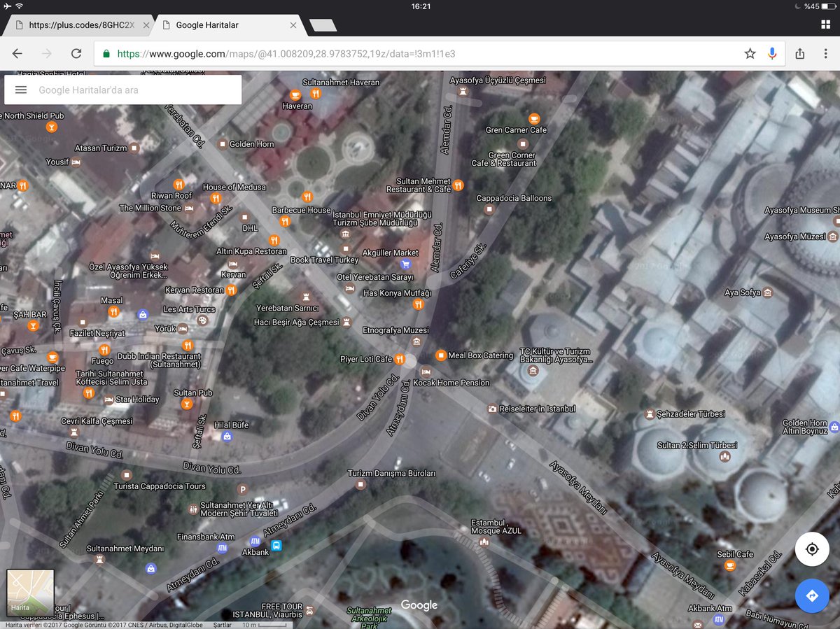This screenshot has width=840, height=629.
Task: Tap Sultan Mehmet Restaurant & Cafe marker
Action: pyautogui.click(x=457, y=185)
